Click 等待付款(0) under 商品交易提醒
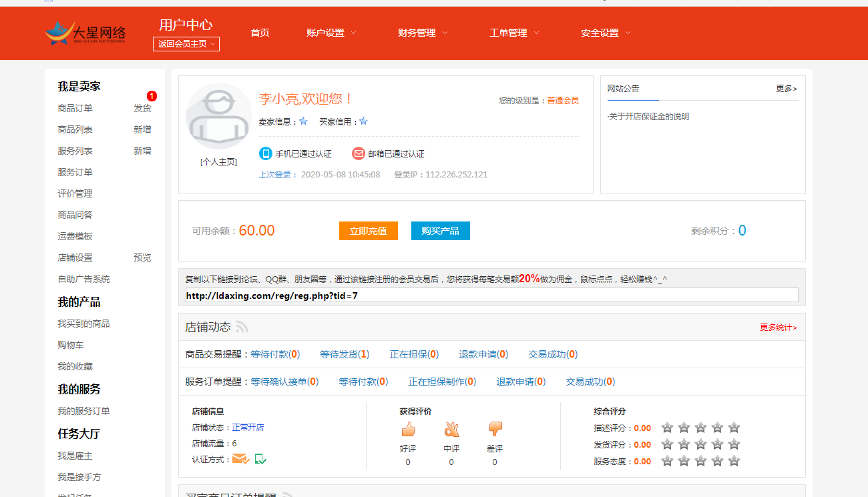The image size is (868, 497). (x=275, y=354)
